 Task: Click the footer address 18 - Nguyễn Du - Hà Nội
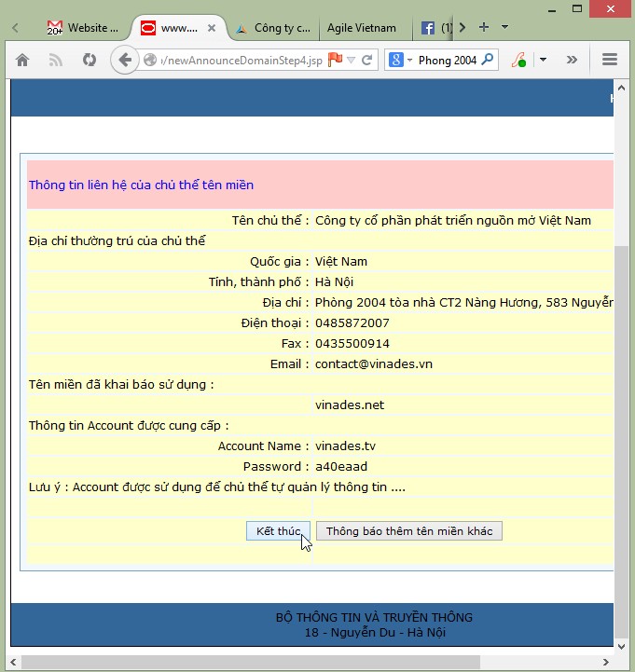tap(375, 633)
